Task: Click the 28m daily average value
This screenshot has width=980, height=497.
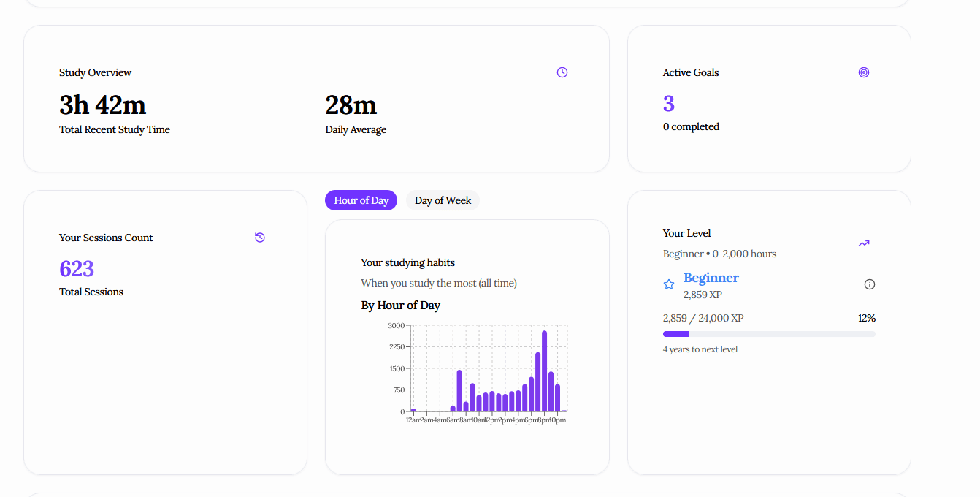Action: point(351,105)
